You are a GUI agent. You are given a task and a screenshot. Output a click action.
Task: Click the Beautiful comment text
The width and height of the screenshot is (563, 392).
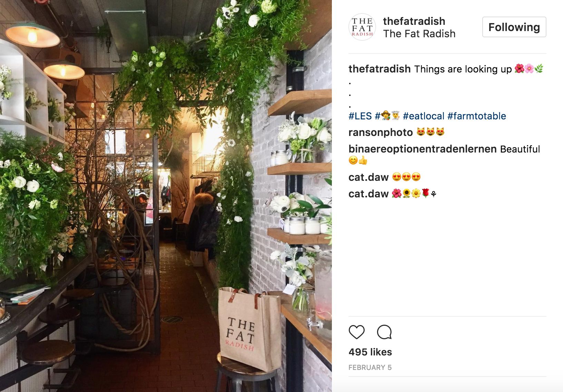520,149
